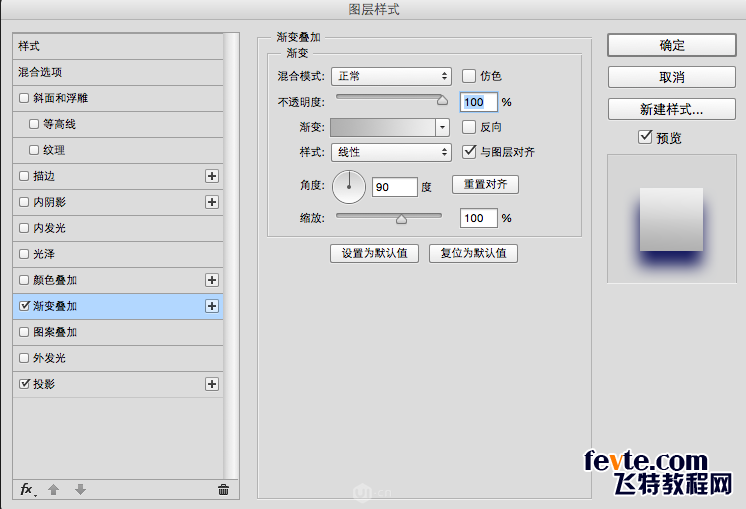Enable the 内发光 checkbox
Image resolution: width=746 pixels, height=509 pixels.
tap(24, 228)
